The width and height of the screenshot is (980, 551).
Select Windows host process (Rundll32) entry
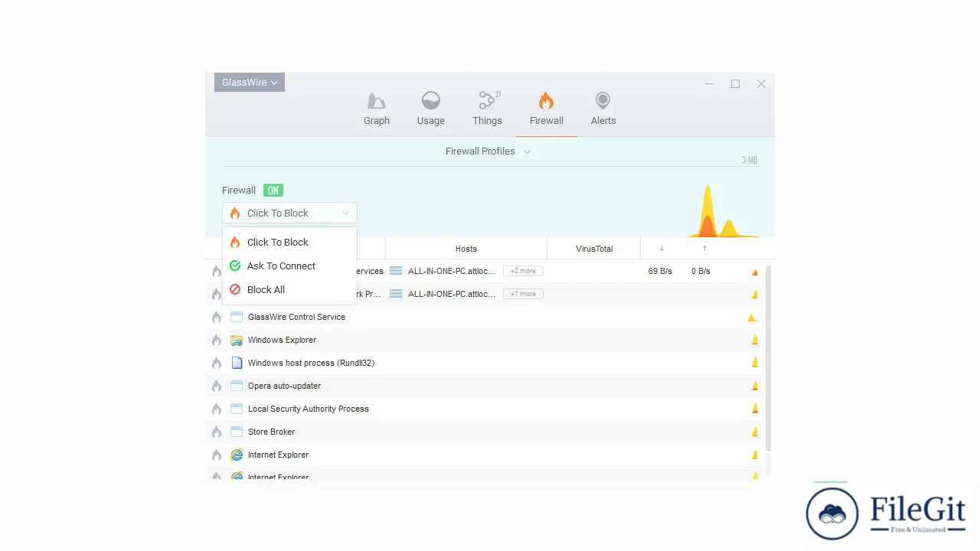pyautogui.click(x=485, y=363)
